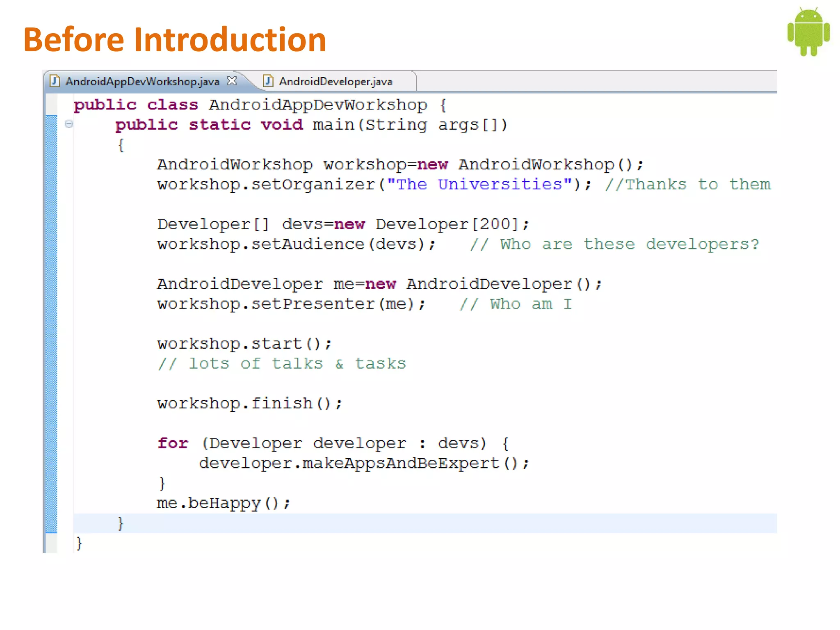Click developer.makeAppsAndBeExpert() call
This screenshot has height=630, width=840.
pos(364,463)
